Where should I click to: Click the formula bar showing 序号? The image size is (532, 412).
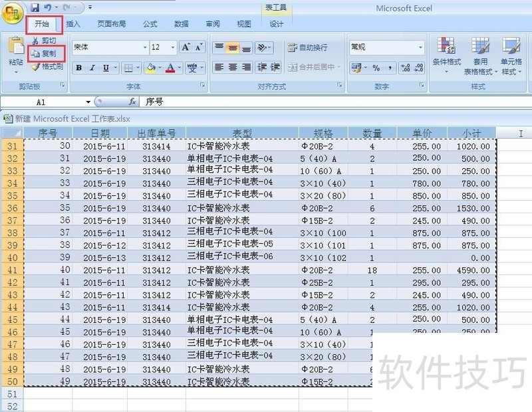336,102
